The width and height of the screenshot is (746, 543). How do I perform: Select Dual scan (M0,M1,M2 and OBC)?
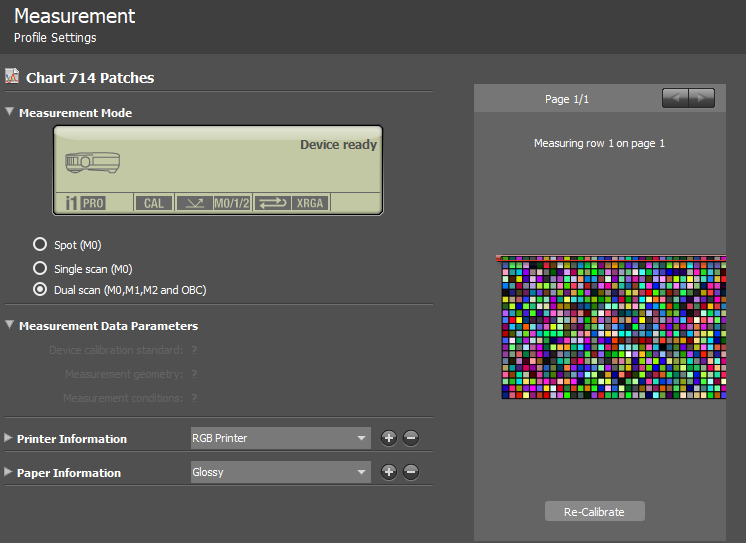click(40, 290)
